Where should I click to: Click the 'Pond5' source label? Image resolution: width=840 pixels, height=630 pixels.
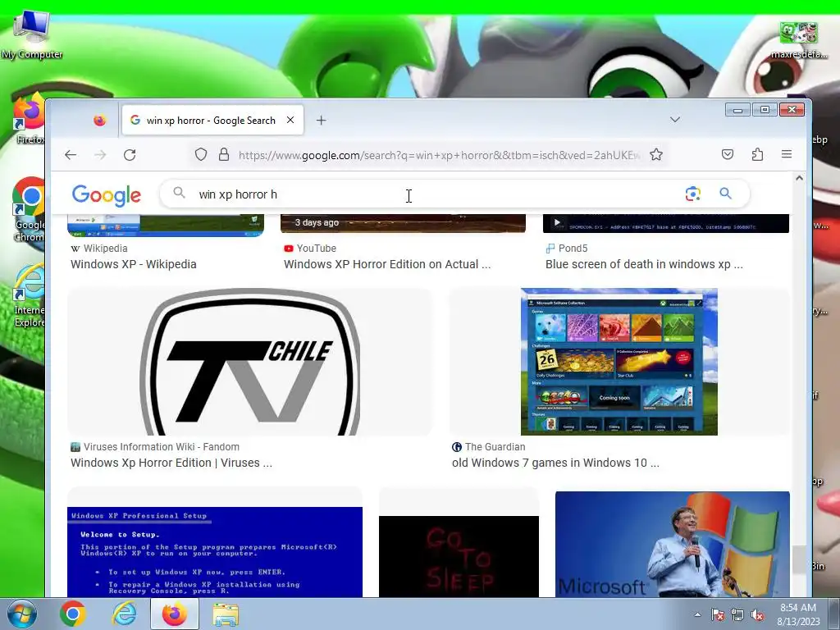point(573,249)
